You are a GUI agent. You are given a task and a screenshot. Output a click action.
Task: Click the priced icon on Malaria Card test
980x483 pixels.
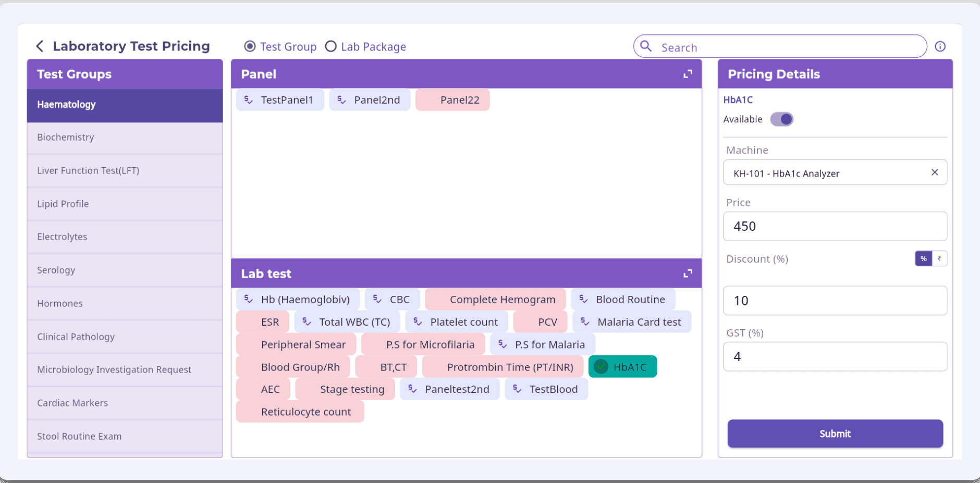585,321
